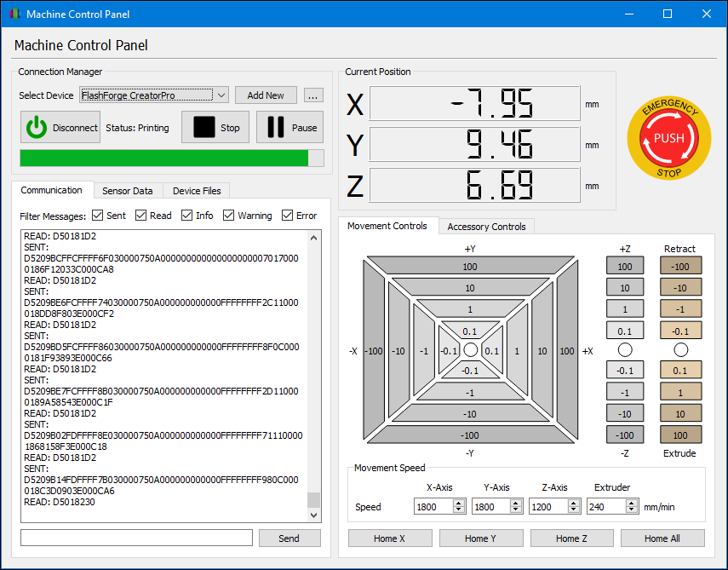The image size is (728, 570).
Task: Jog -Y by 100
Action: [x=470, y=435]
